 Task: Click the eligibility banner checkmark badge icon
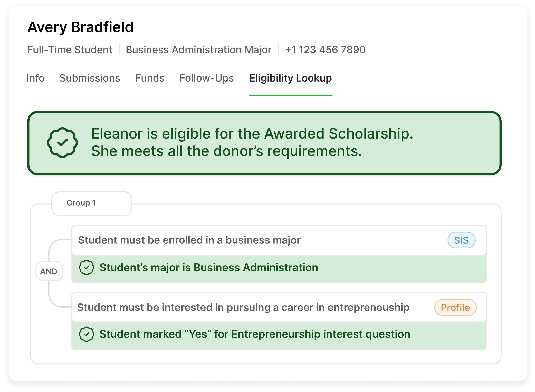[x=62, y=142]
